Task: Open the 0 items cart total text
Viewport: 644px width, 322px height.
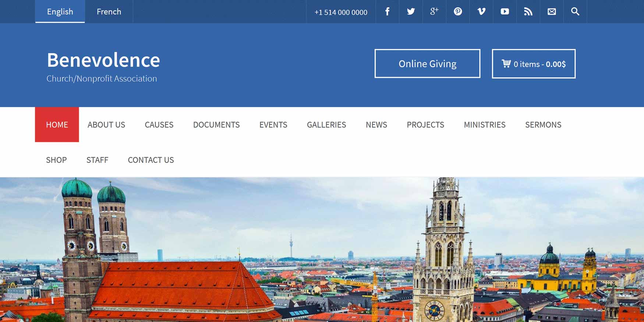Action: pos(539,64)
